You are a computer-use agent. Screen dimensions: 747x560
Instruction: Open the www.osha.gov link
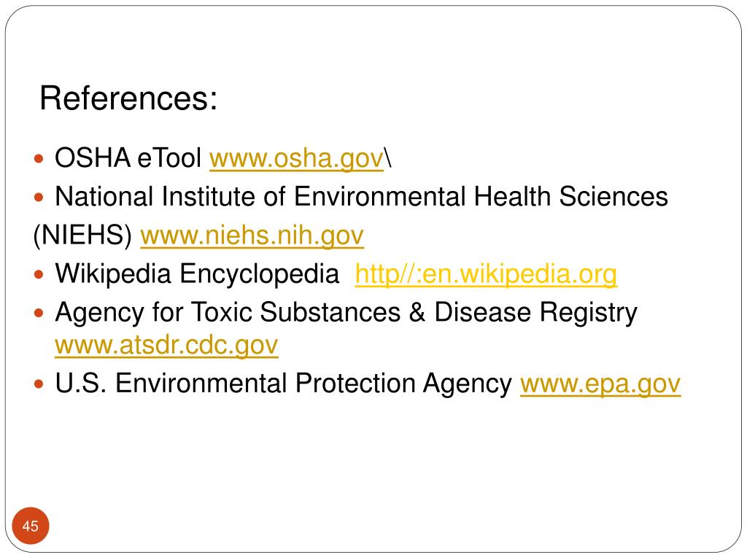pyautogui.click(x=296, y=158)
